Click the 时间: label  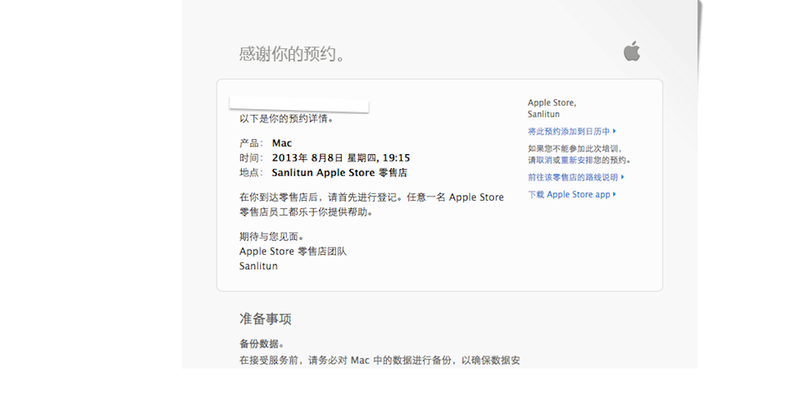click(x=252, y=158)
